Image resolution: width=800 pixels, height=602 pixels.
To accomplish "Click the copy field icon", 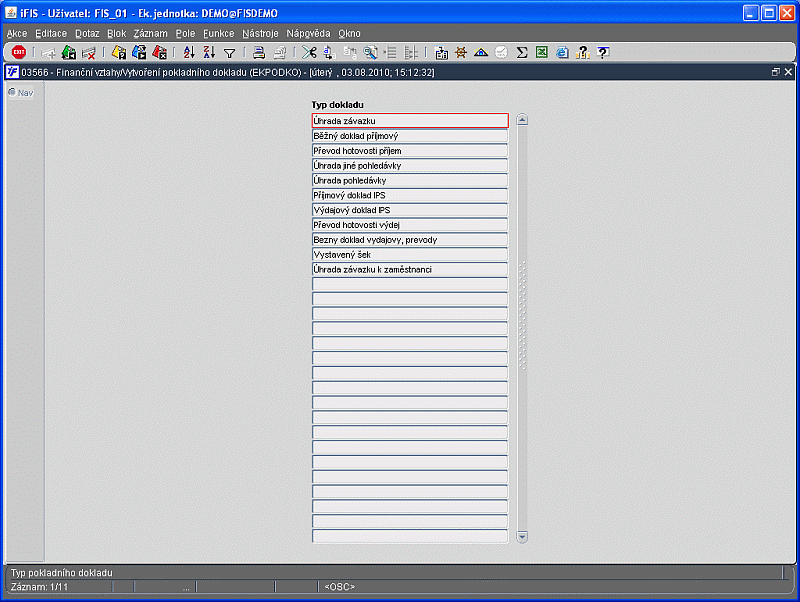I will tap(329, 52).
